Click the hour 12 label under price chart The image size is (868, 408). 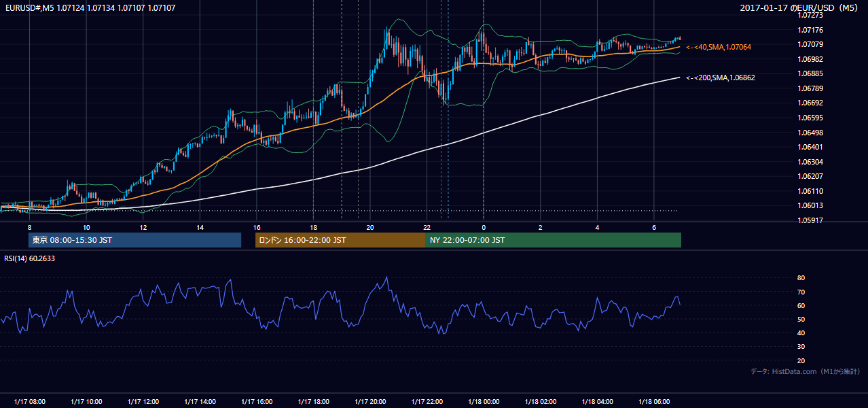[143, 227]
